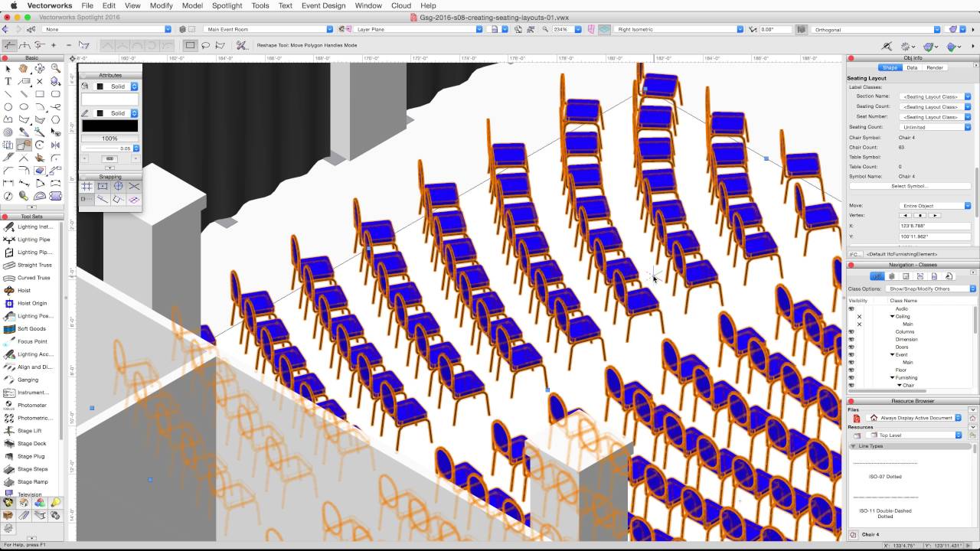
Task: Select the Selection arrow tool in Basic palette
Action: coord(8,69)
